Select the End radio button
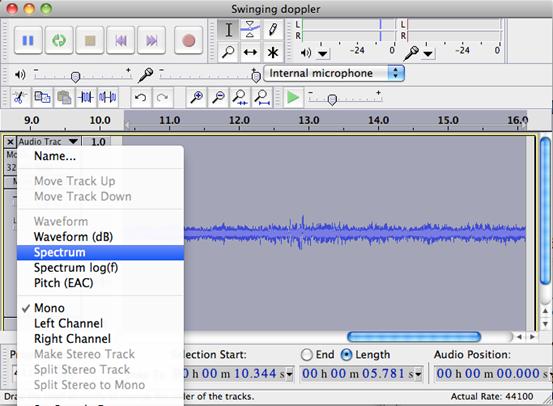 click(307, 355)
